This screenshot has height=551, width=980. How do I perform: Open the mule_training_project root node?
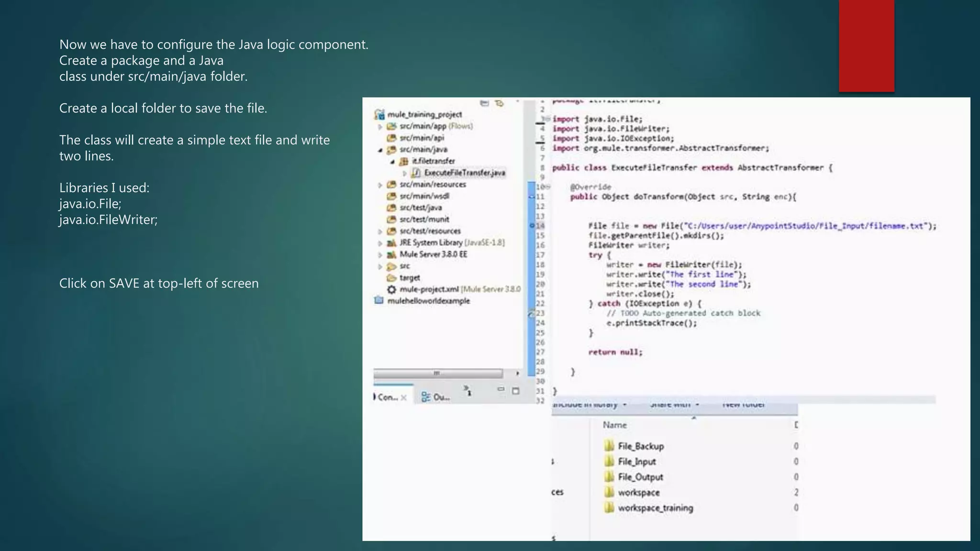pos(424,114)
